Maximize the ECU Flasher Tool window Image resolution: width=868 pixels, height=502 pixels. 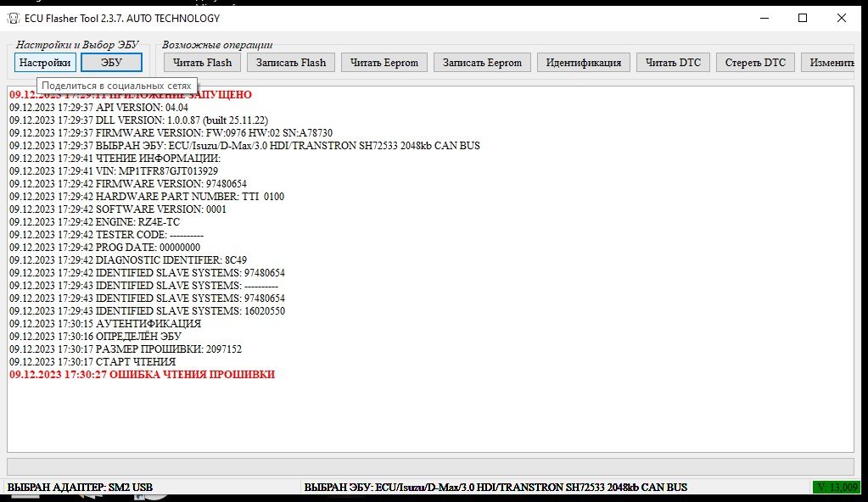pyautogui.click(x=803, y=19)
